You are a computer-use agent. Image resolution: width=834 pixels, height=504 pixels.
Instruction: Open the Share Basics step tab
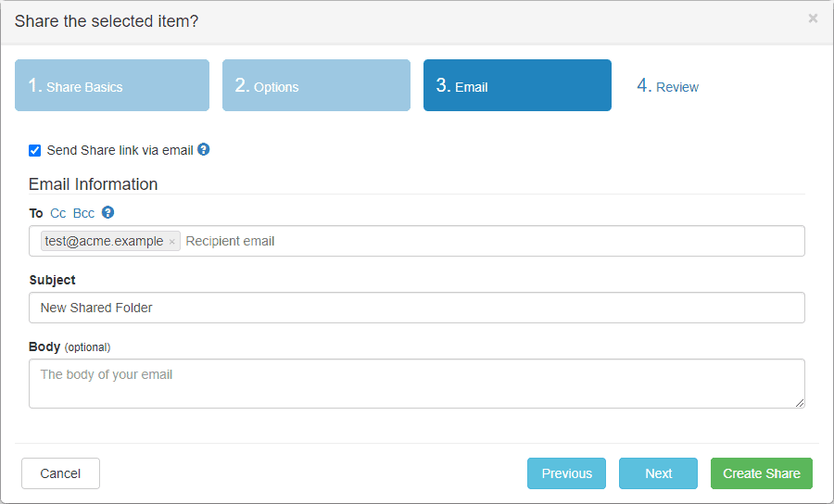(112, 85)
